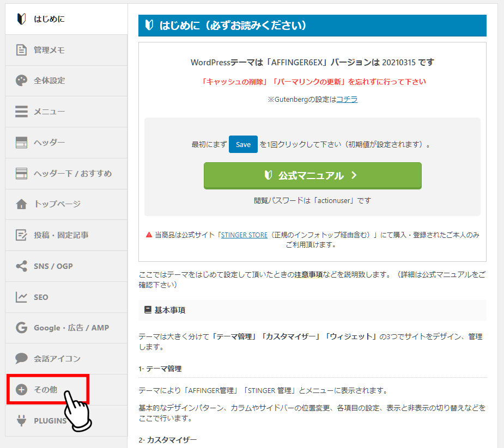This screenshot has width=504, height=448.
Task: Select the Google・広告 / AMP tab
Action: point(66,328)
